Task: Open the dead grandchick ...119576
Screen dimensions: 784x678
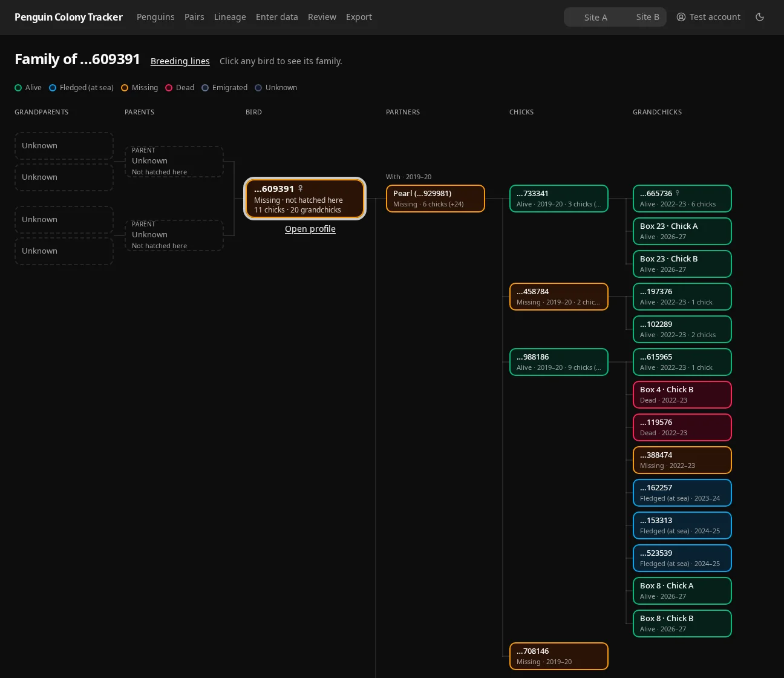Action: (x=682, y=427)
